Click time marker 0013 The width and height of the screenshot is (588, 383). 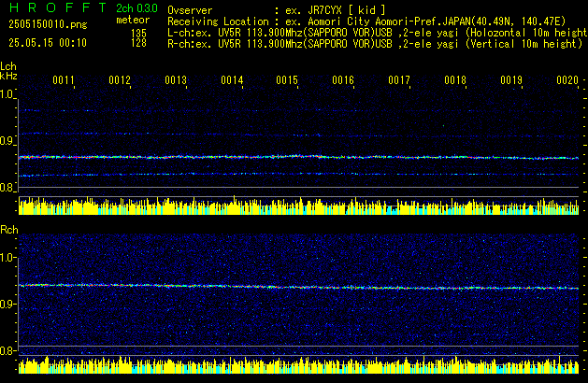[x=176, y=80]
